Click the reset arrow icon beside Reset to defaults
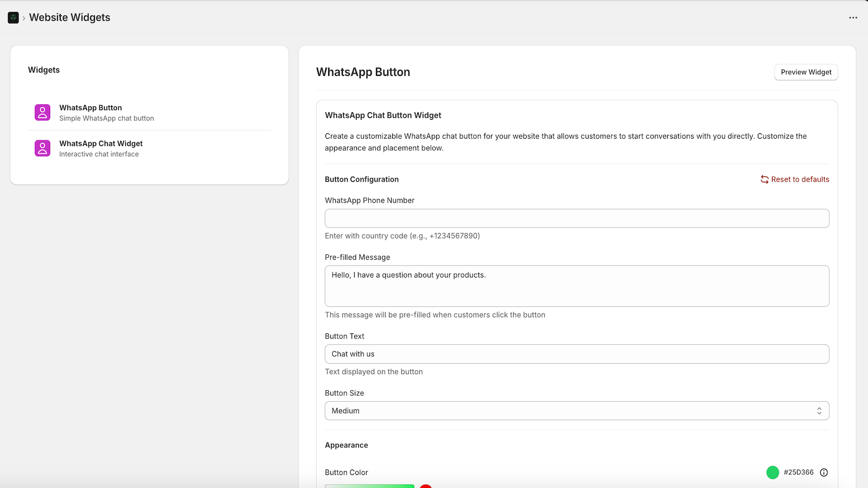 coord(764,179)
